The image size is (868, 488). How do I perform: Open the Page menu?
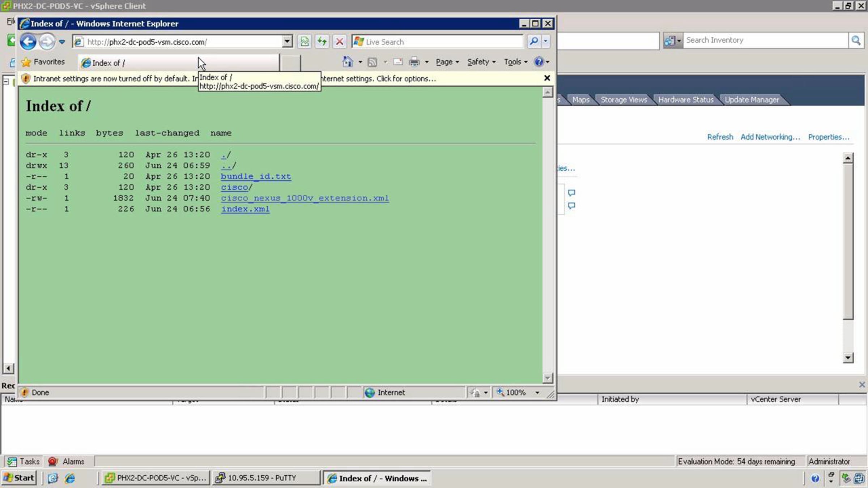pos(447,62)
